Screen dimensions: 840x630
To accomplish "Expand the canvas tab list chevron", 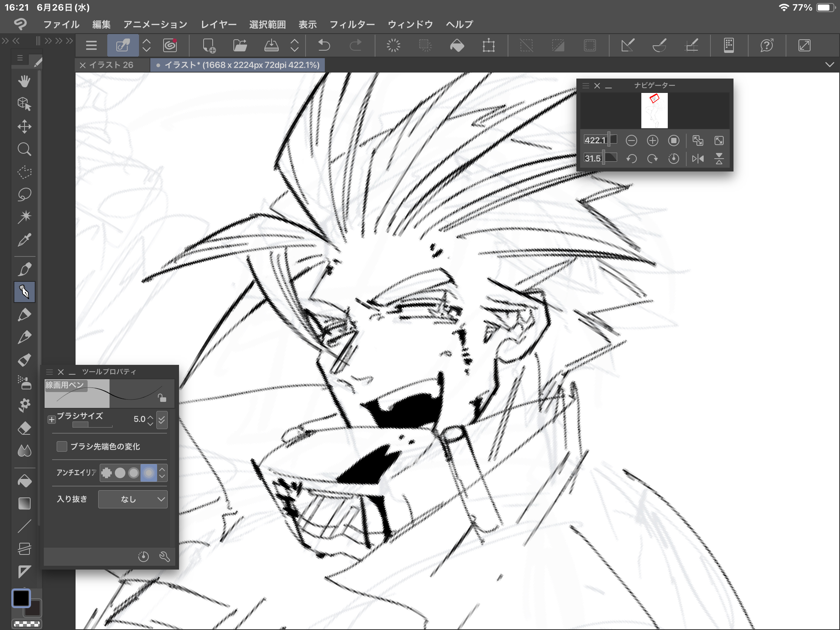I will pos(829,65).
